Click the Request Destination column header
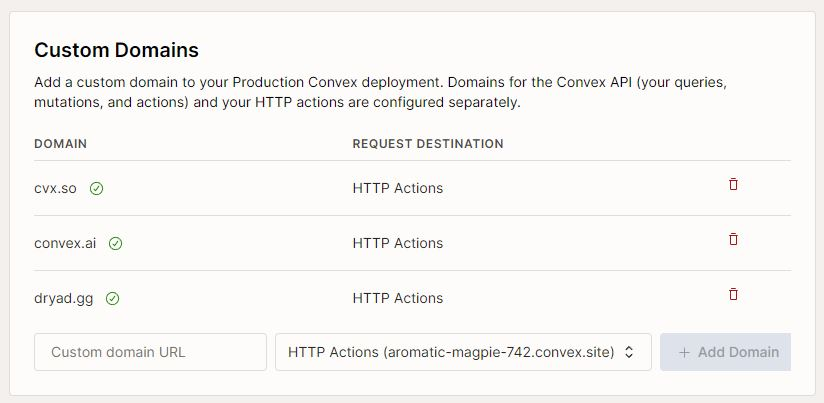This screenshot has width=824, height=403. coord(427,144)
